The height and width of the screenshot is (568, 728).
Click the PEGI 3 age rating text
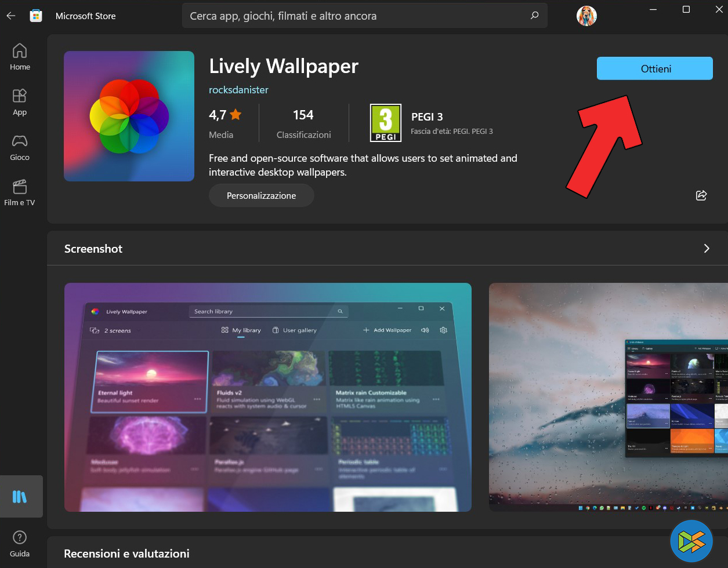[x=427, y=116]
